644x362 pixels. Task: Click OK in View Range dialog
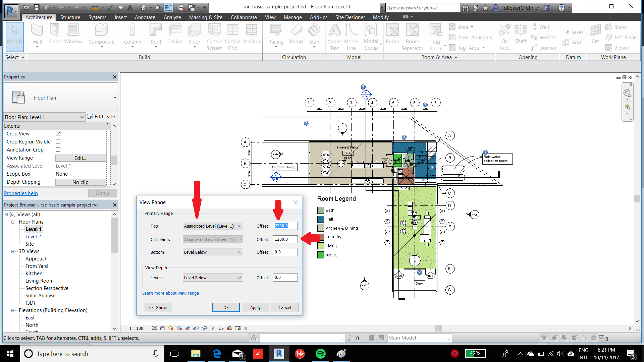click(226, 307)
